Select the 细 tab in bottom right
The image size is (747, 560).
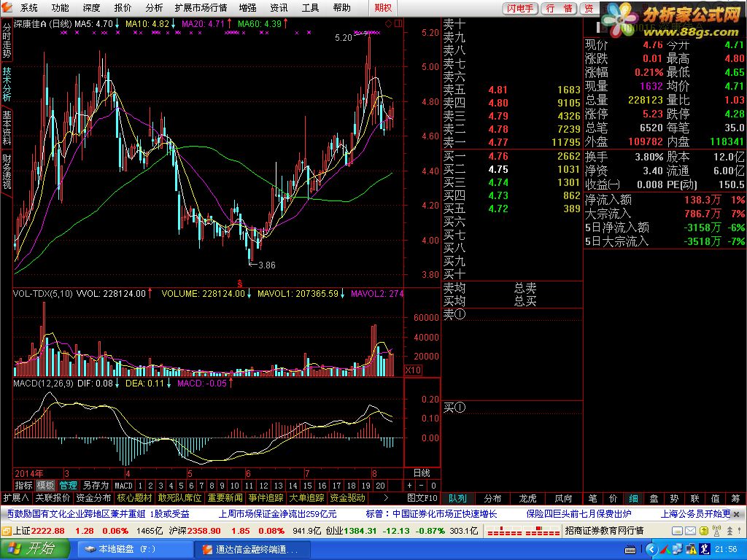tap(634, 499)
